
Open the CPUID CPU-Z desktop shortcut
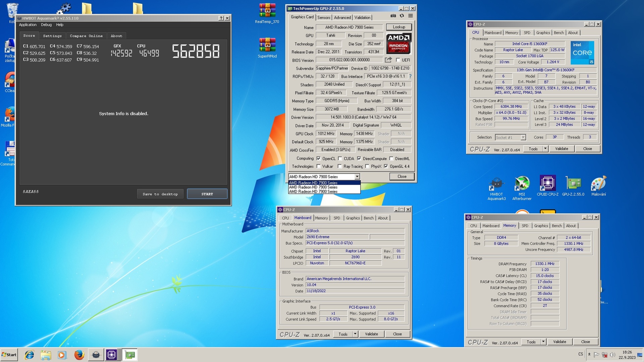coord(547,186)
